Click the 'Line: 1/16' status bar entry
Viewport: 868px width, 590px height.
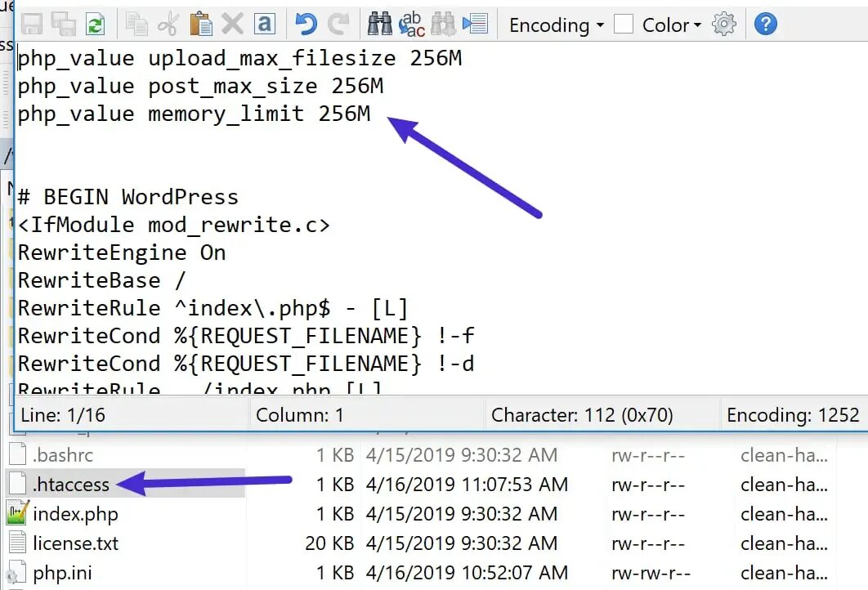tap(63, 415)
